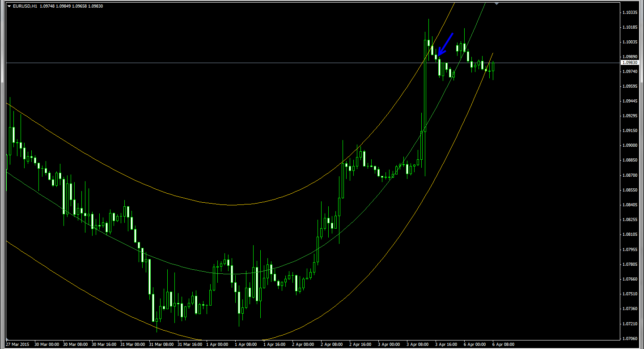
Task: Click the 6 Apr 08:00 time label
Action: click(504, 345)
